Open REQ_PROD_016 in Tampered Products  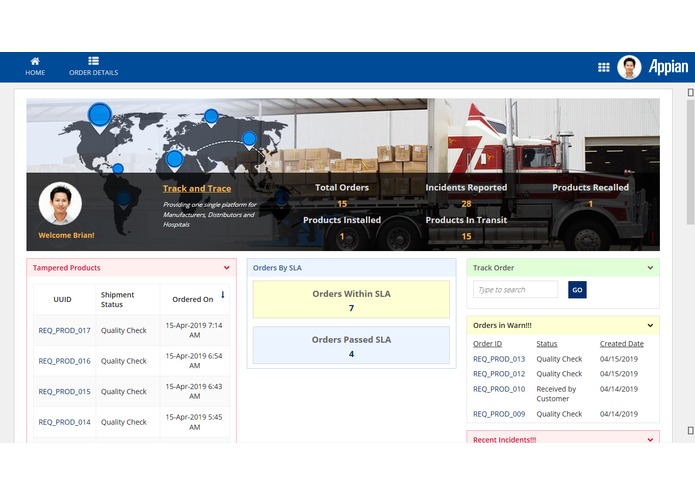click(64, 361)
